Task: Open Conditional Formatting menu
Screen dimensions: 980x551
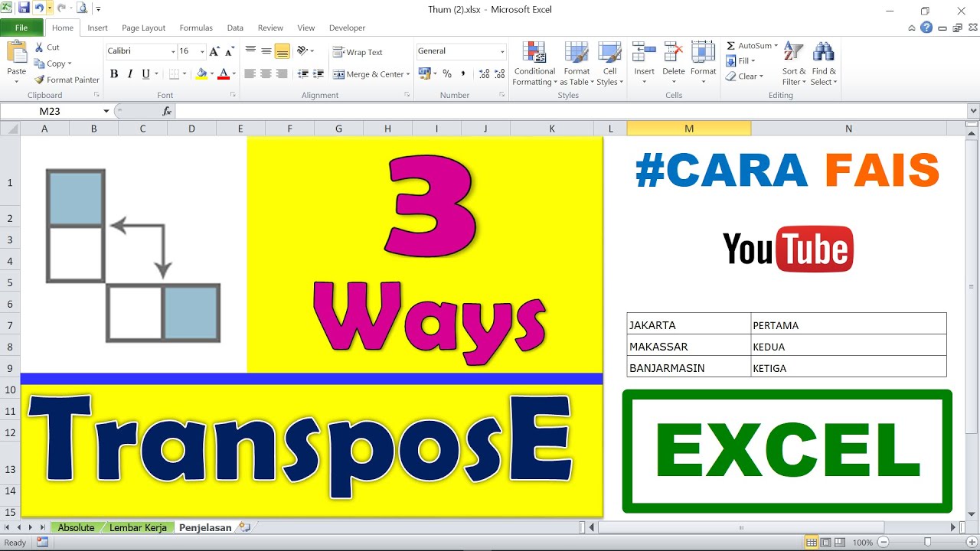Action: 534,64
